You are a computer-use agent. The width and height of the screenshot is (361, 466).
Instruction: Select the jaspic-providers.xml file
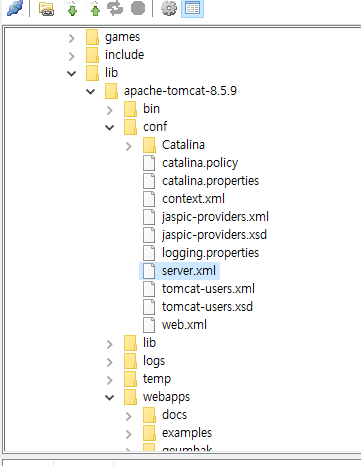point(215,217)
